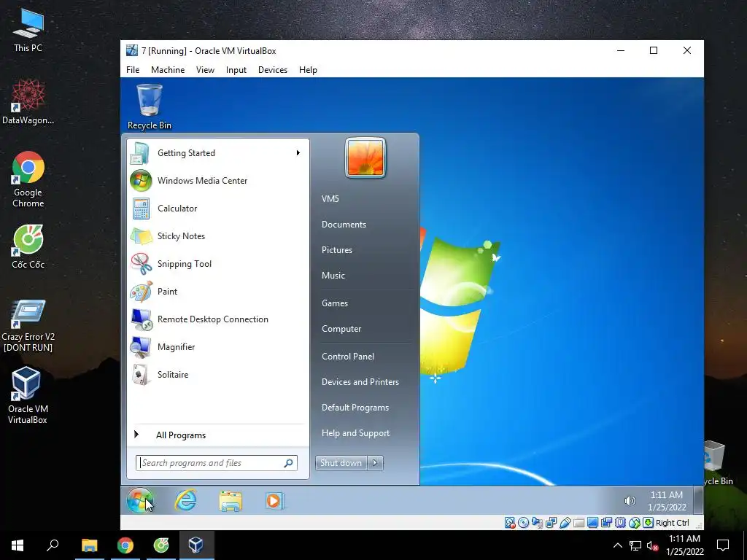This screenshot has width=747, height=560.
Task: Open the DataWagon shortcut on the host desktop
Action: [x=28, y=102]
